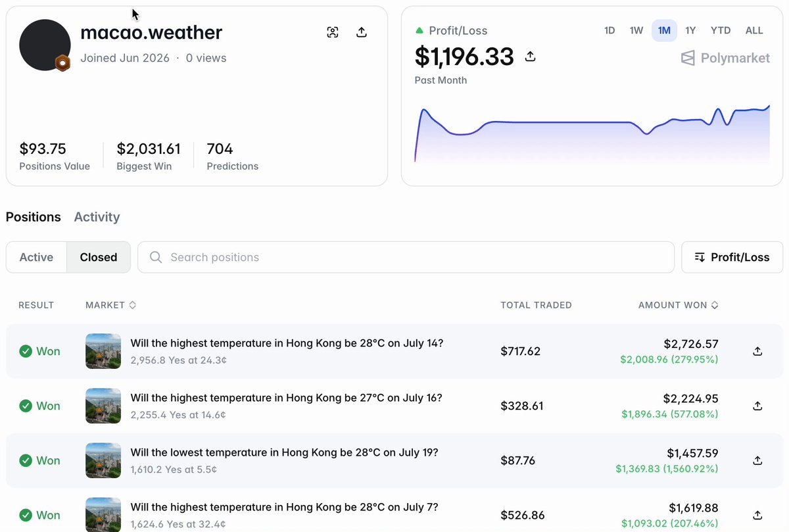This screenshot has height=532, width=789.
Task: Share the July 16 27°C position
Action: [x=757, y=406]
